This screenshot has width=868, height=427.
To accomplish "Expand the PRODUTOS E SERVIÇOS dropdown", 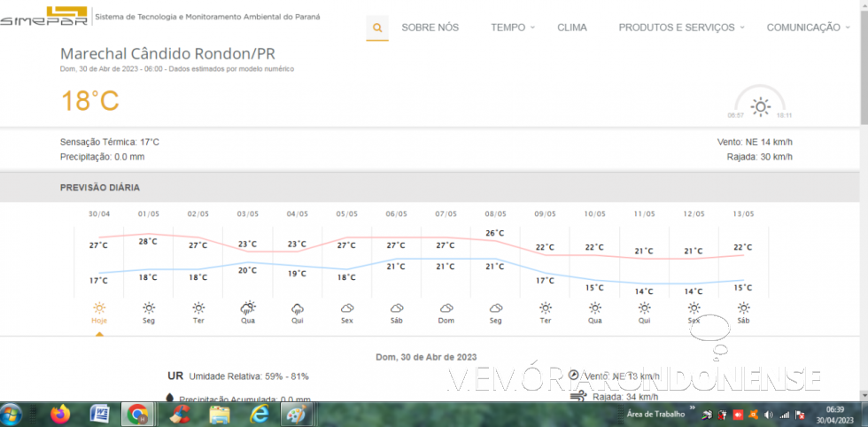I will 681,27.
